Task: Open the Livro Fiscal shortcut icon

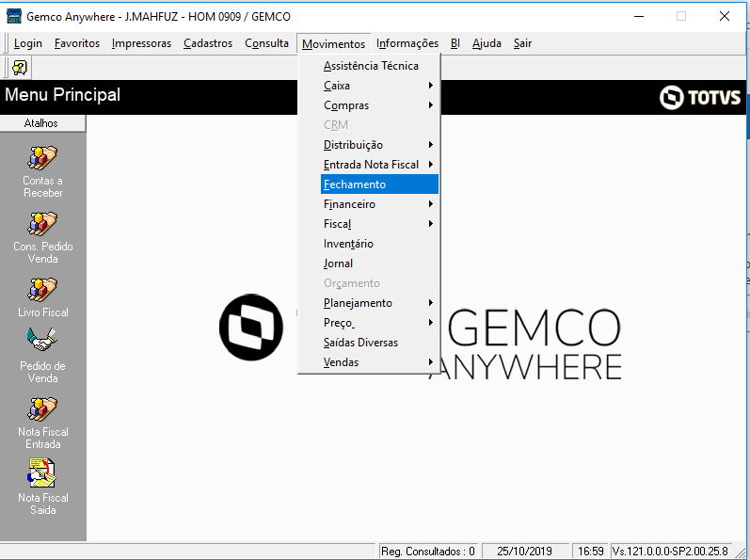Action: click(42, 290)
